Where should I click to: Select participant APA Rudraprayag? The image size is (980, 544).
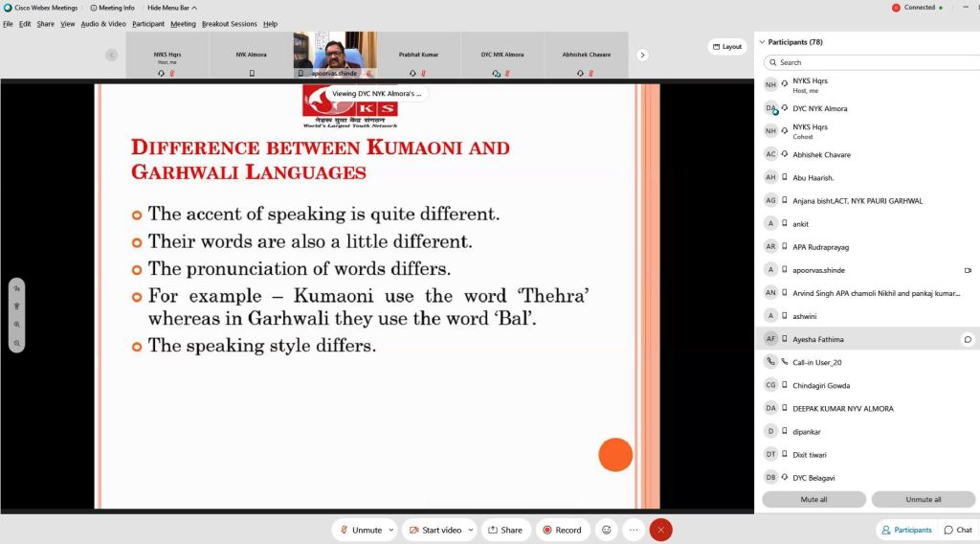click(867, 247)
